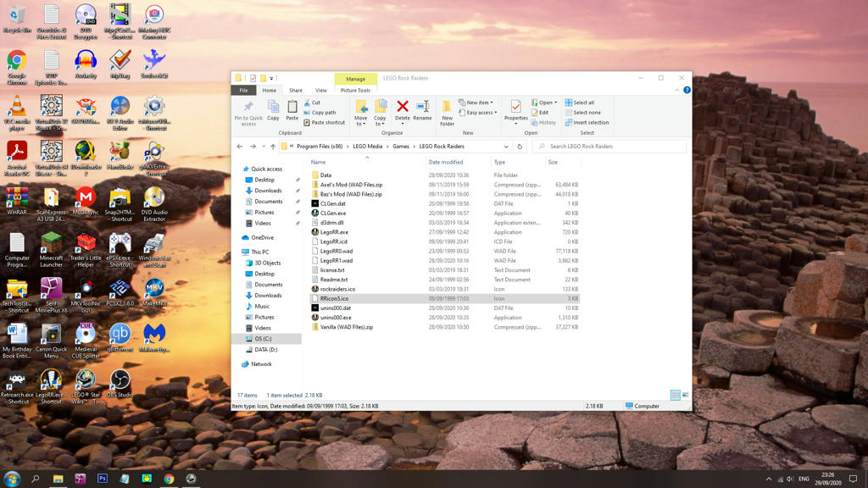This screenshot has height=488, width=868.
Task: Select VLC media player desktop icon
Action: pos(17,114)
